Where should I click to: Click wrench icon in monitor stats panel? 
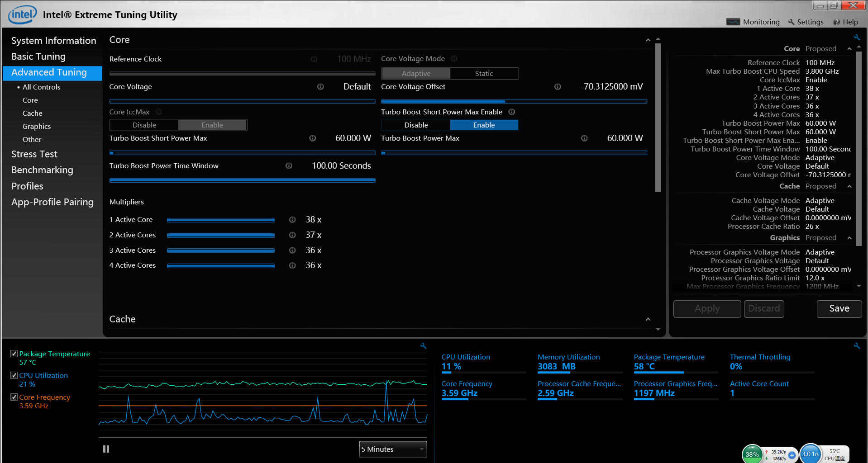(857, 345)
